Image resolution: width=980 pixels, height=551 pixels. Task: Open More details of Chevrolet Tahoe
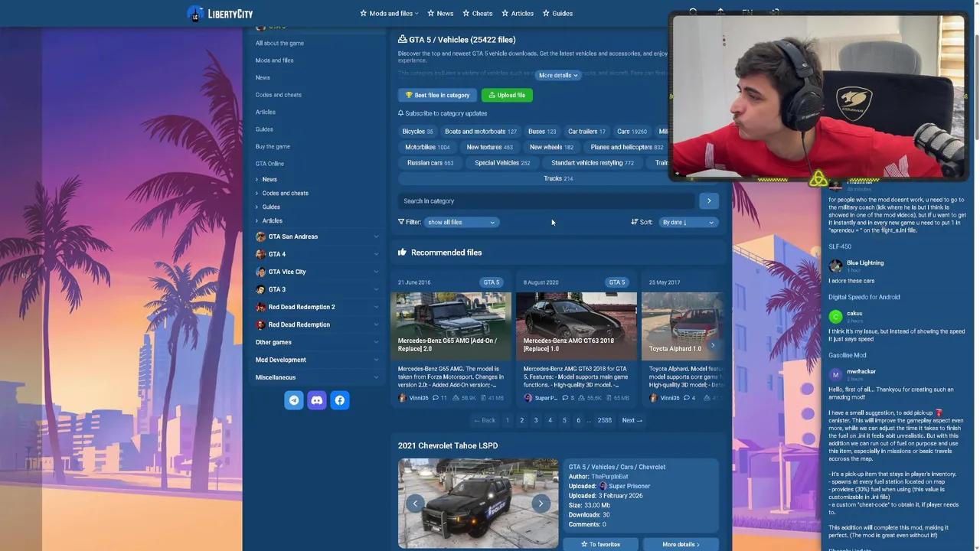[x=681, y=544]
